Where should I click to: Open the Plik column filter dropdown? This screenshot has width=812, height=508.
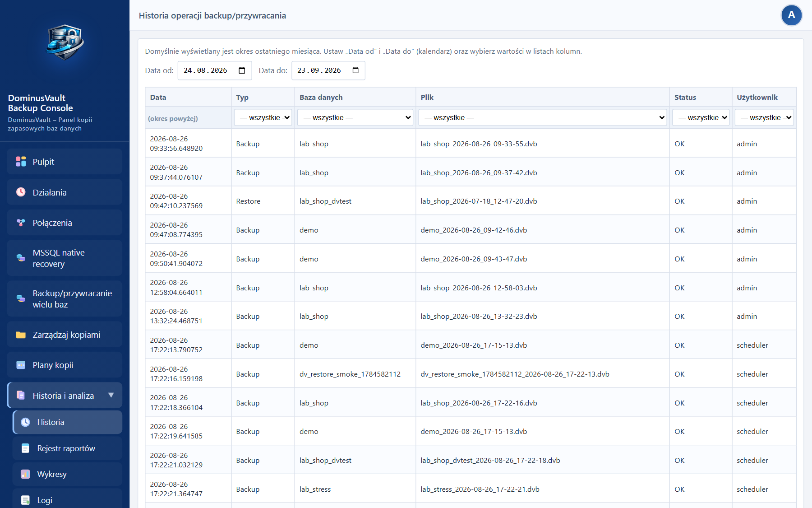pyautogui.click(x=543, y=117)
